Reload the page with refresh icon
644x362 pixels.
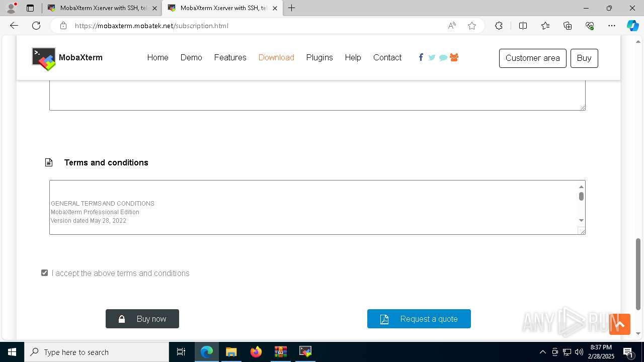[x=36, y=26]
